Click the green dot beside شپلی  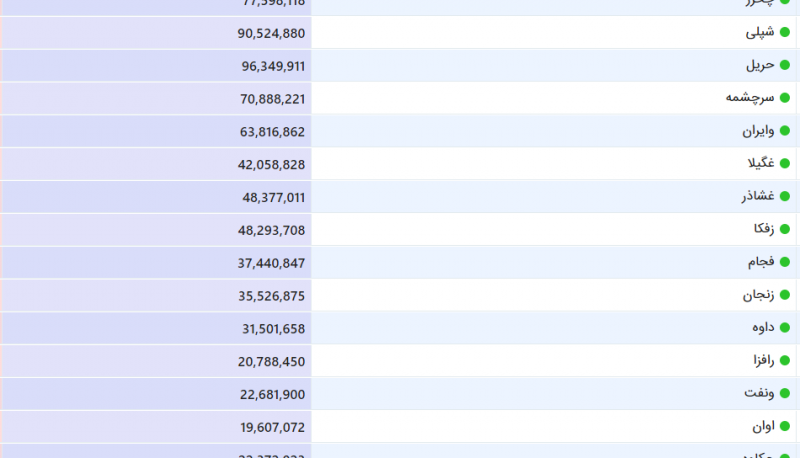pos(785,32)
